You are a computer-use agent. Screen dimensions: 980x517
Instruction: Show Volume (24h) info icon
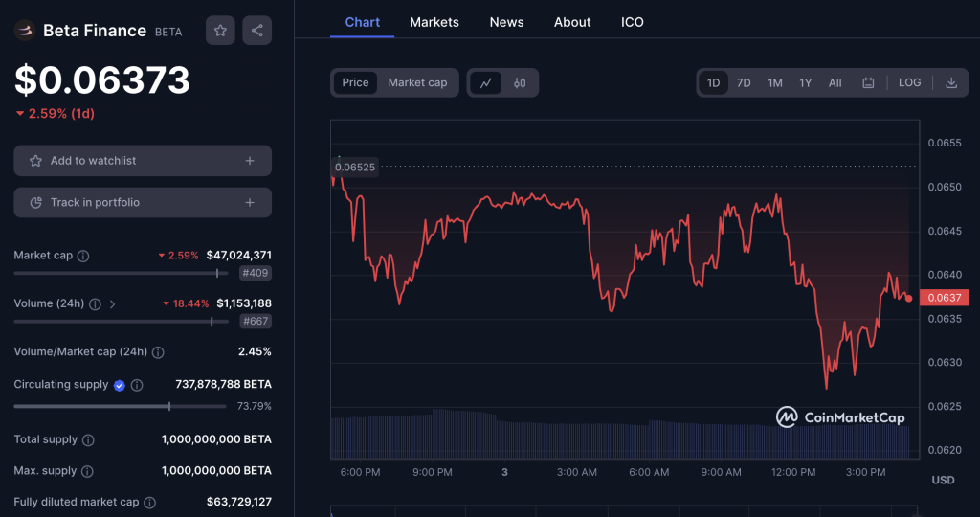[x=95, y=303]
